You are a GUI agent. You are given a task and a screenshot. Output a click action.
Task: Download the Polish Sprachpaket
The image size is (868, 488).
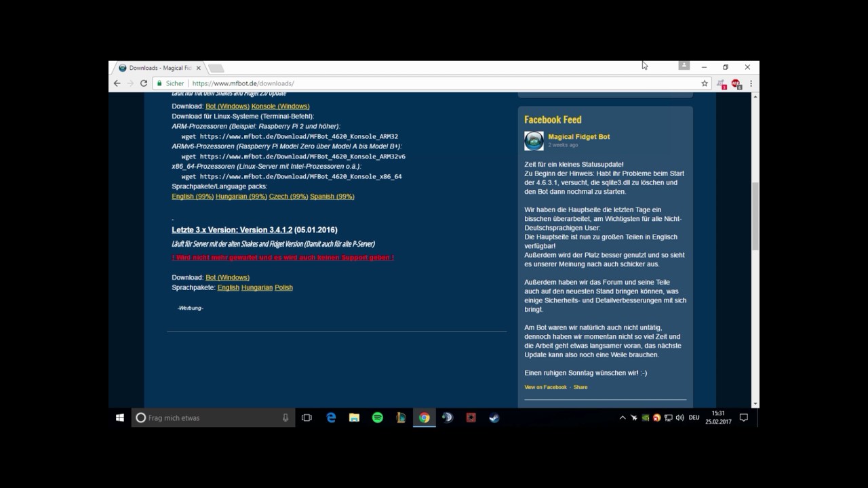pos(283,287)
